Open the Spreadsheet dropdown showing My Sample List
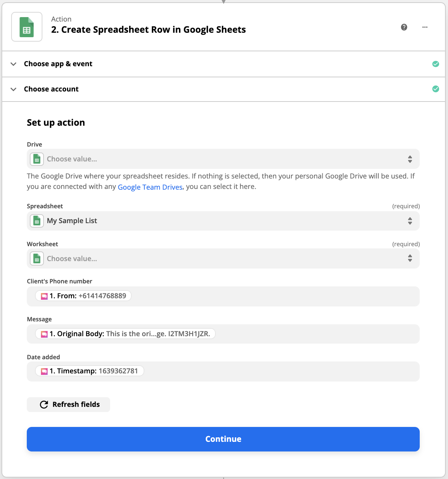The image size is (448, 479). pos(223,221)
